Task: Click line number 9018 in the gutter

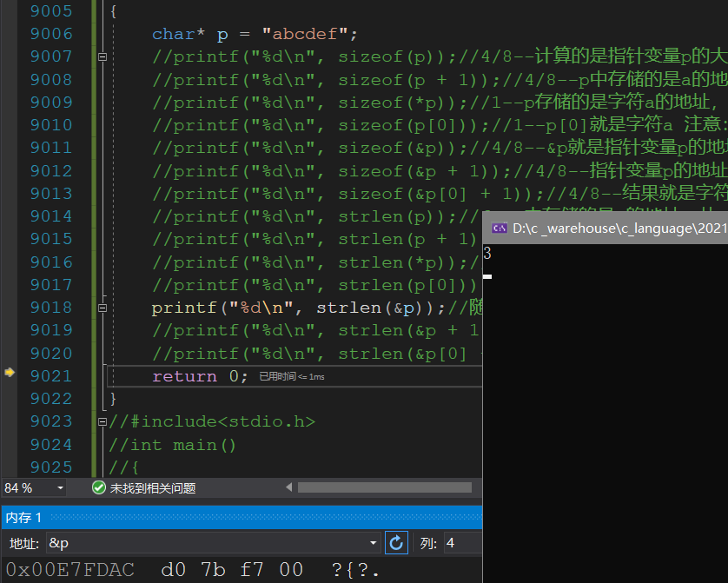Action: coord(51,308)
